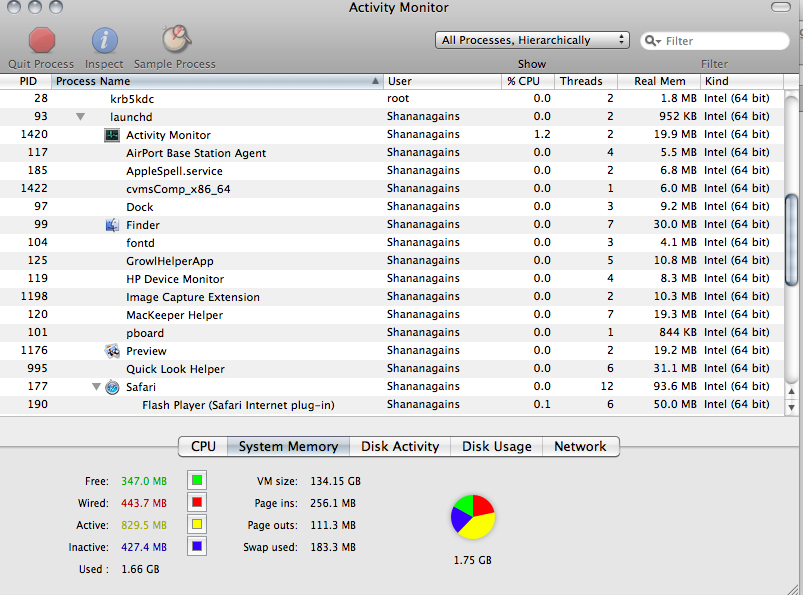
Task: Click the 1.75 GB total under pie chart
Action: click(x=473, y=560)
